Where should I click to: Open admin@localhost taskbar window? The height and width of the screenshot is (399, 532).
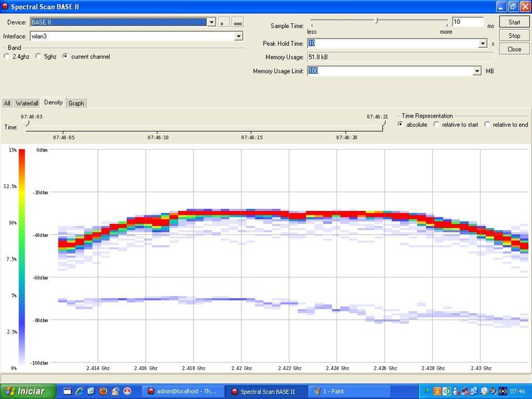[184, 391]
